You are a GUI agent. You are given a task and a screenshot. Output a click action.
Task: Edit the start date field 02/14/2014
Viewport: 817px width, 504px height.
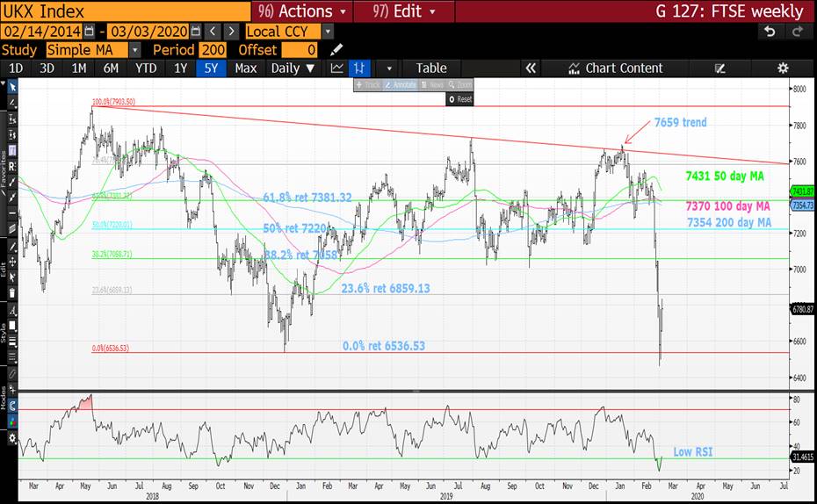[42, 32]
